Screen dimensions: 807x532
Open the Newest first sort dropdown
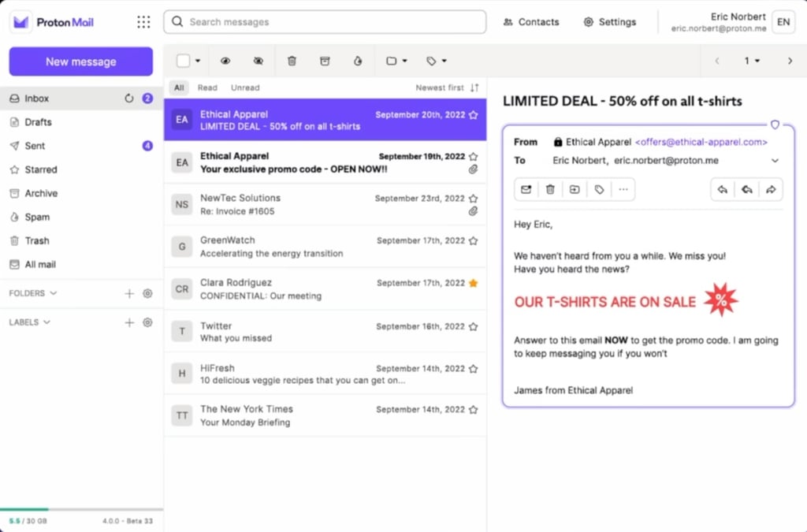[446, 87]
